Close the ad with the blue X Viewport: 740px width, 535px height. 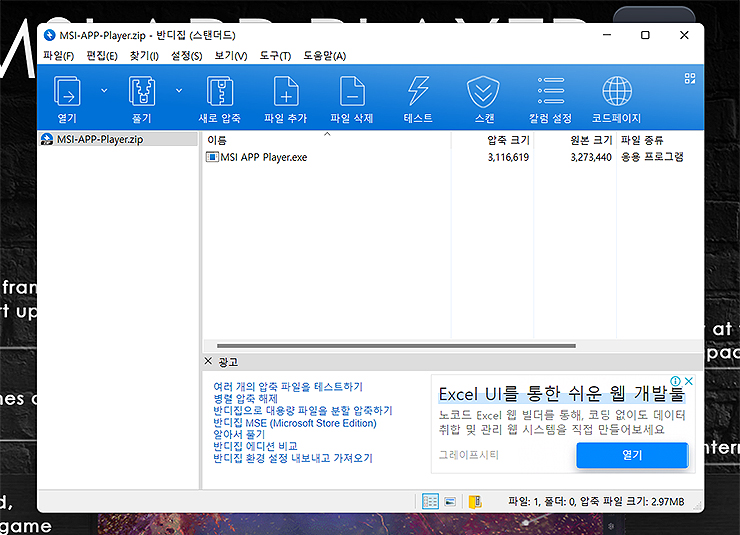[689, 381]
